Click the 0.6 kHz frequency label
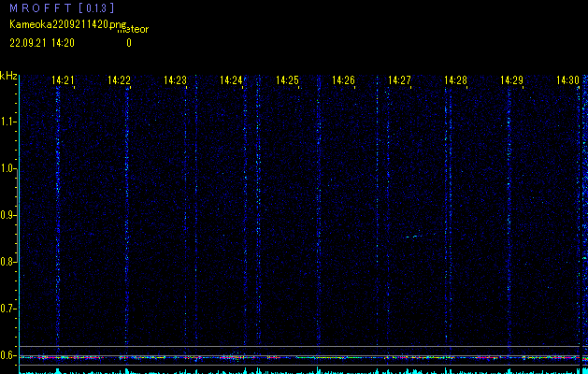 point(8,355)
